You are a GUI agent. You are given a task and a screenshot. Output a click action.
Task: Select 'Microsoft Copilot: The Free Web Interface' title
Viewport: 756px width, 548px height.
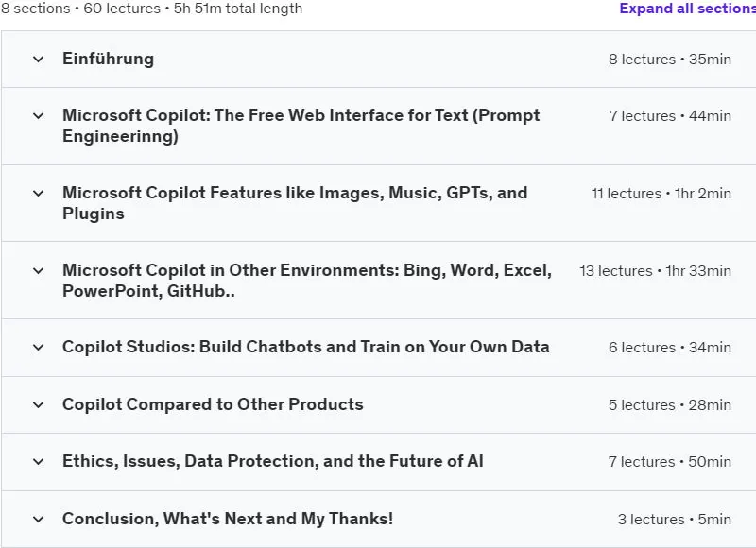301,126
